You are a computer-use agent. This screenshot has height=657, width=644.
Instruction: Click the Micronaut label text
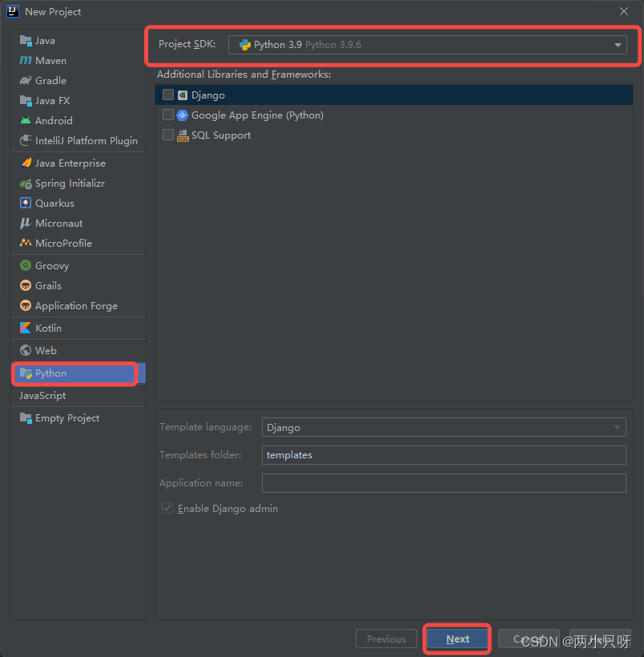coord(58,224)
